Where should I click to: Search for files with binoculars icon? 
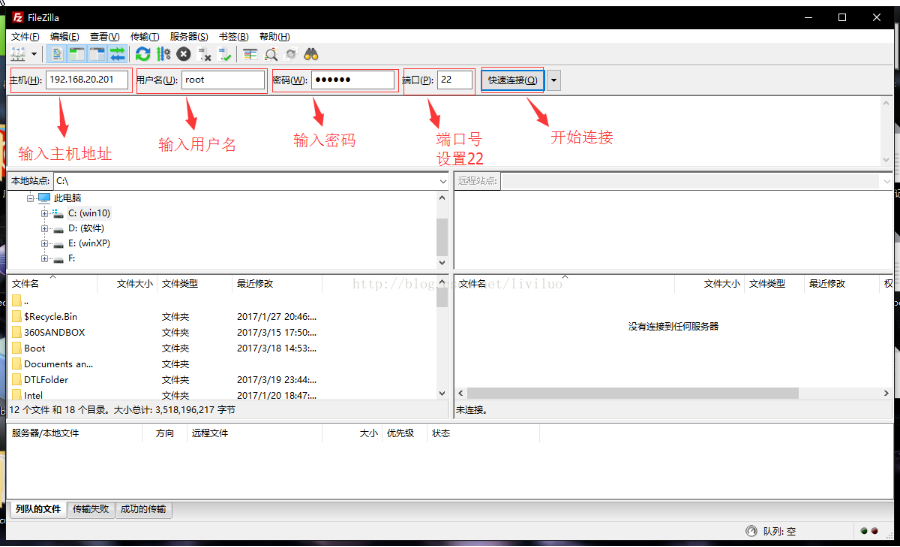(311, 55)
